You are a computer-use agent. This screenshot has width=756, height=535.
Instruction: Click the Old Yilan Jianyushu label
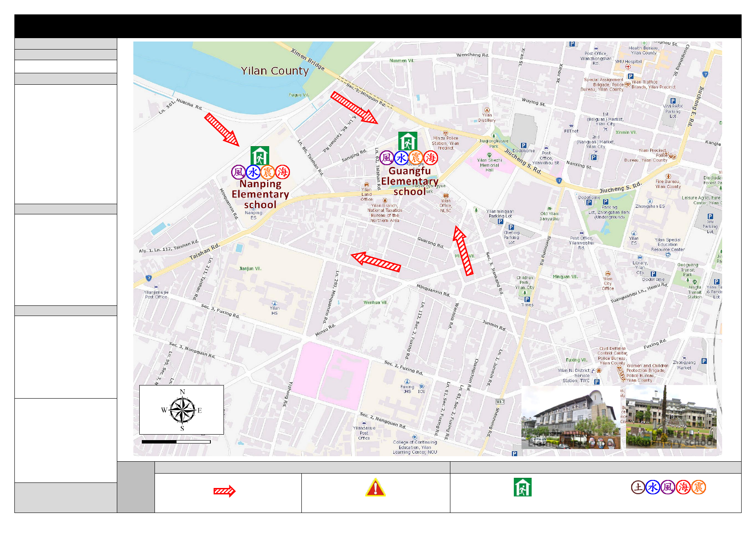point(549,216)
